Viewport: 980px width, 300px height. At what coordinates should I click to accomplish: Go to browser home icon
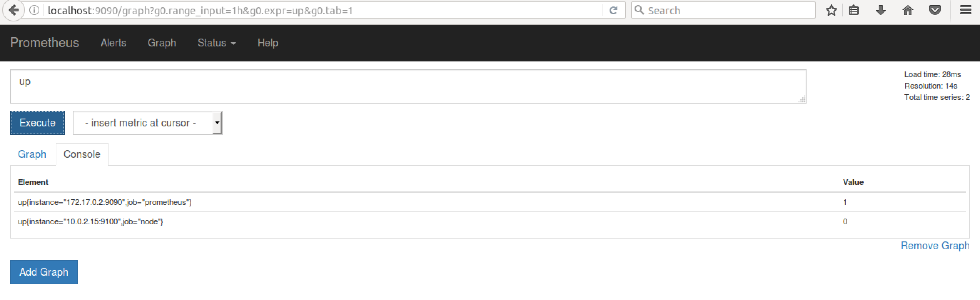coord(908,10)
